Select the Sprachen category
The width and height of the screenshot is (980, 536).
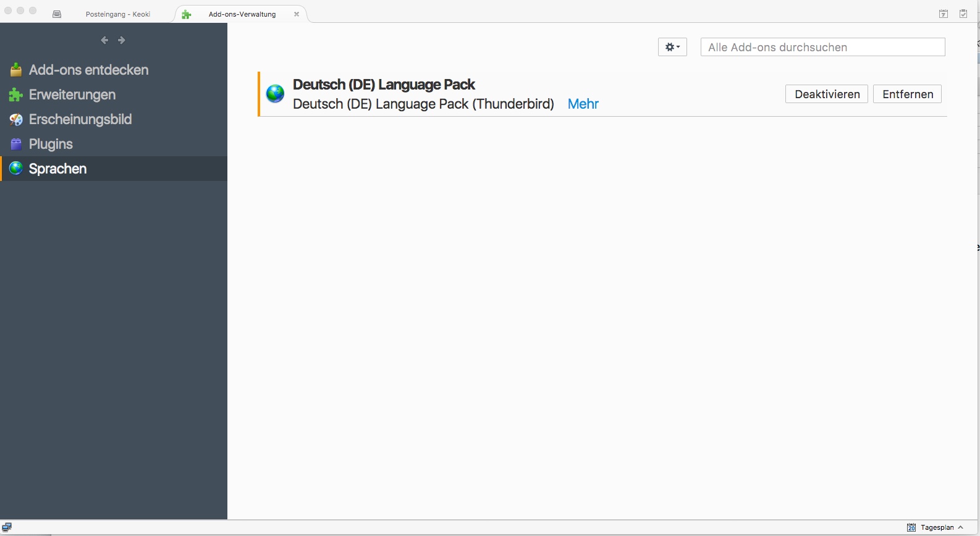[114, 169]
